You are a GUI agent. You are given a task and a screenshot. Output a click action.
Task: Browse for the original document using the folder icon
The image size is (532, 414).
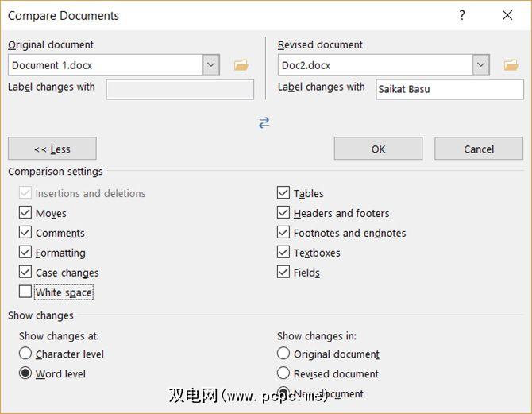click(x=241, y=65)
